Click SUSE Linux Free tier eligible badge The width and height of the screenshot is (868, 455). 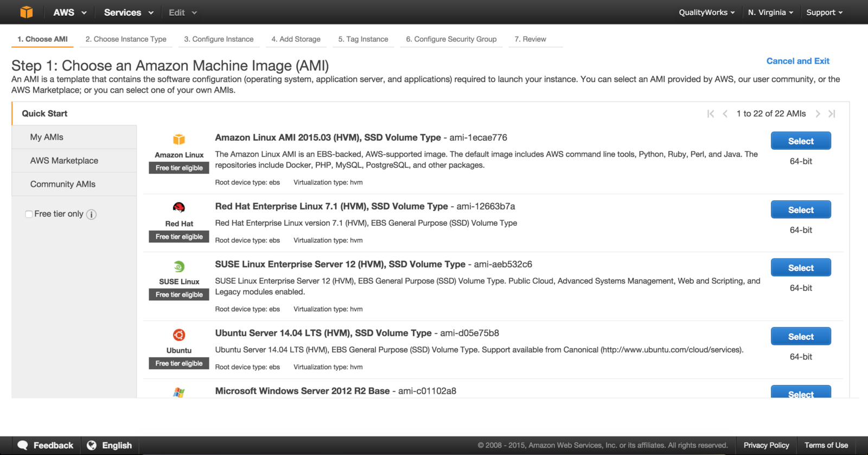(179, 294)
